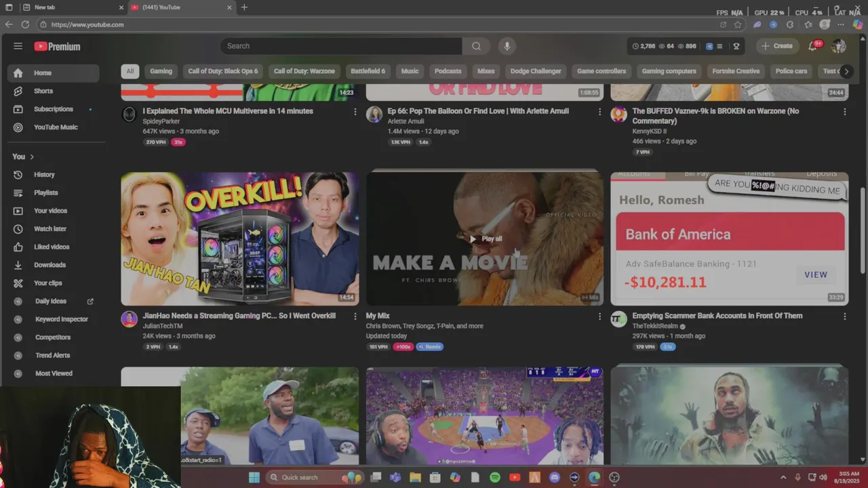
Task: Expand the You section in sidebar
Action: click(x=23, y=157)
